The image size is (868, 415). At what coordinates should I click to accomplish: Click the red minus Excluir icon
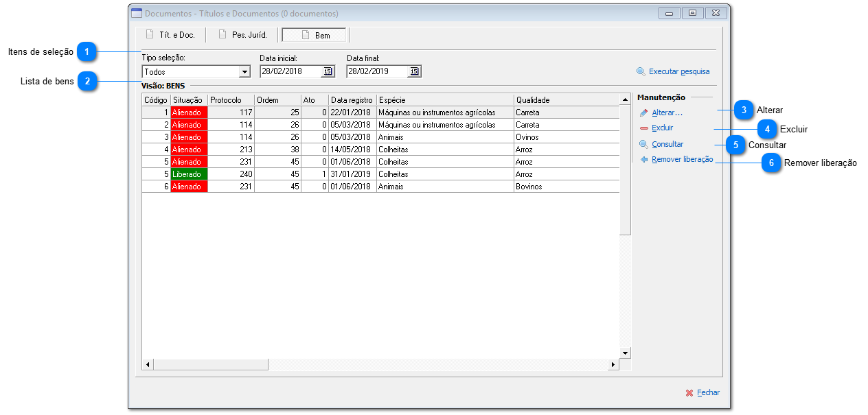pos(643,128)
